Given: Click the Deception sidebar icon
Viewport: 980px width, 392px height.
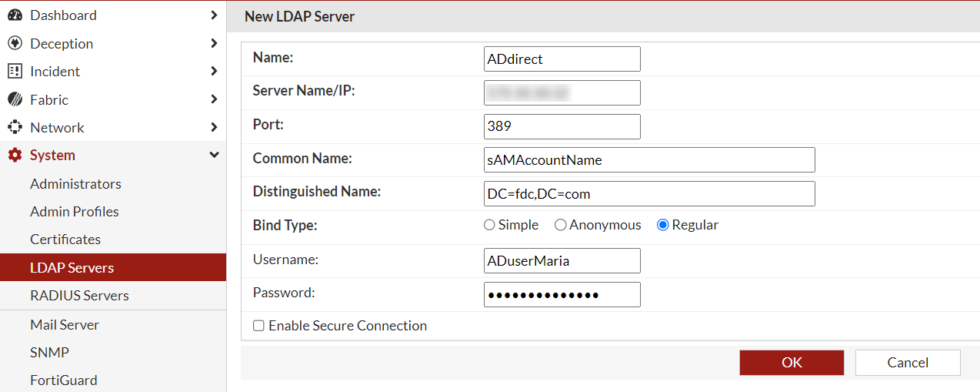Looking at the screenshot, I should point(15,44).
